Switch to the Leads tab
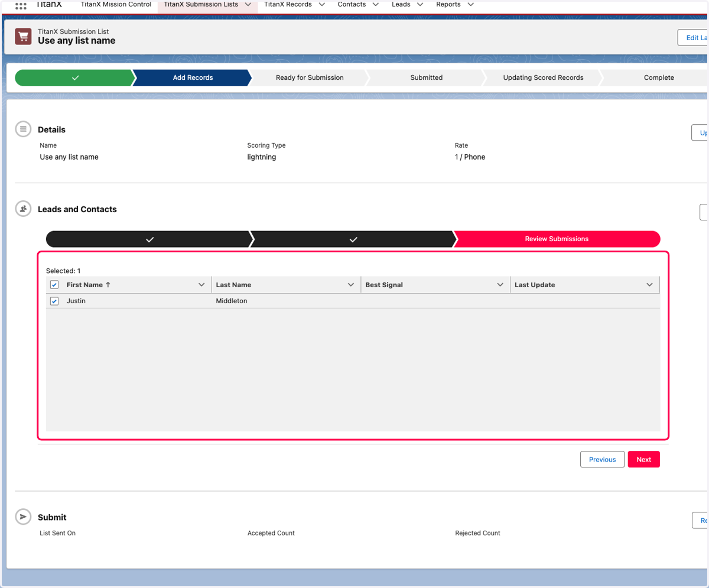Viewport: 709px width, 588px height. pos(401,4)
